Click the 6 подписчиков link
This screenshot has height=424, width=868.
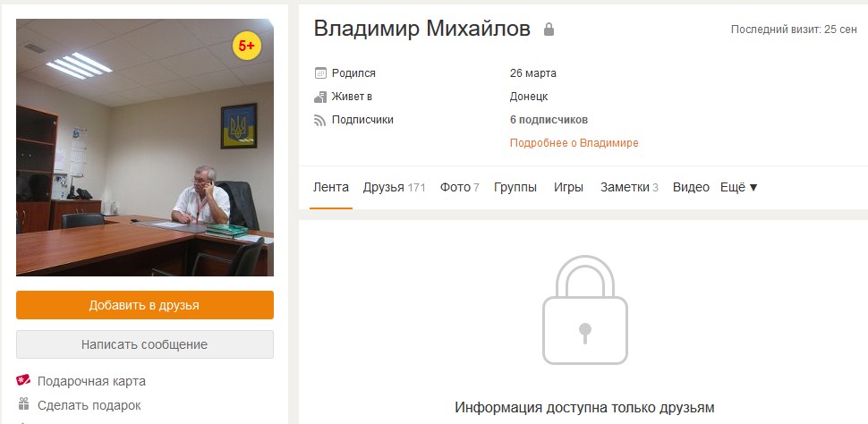click(549, 120)
